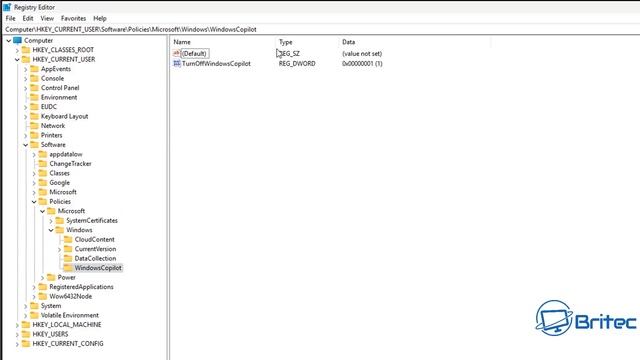Click the Classes folder icon
The image size is (640, 360).
43,173
